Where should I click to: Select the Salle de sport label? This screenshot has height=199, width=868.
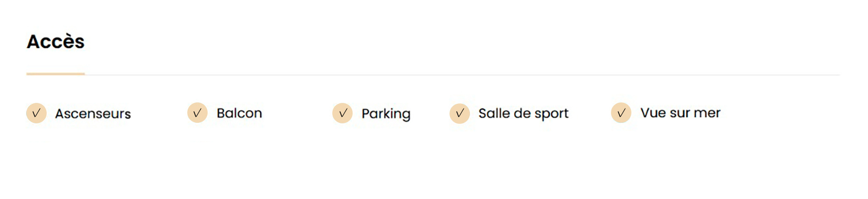(x=523, y=114)
